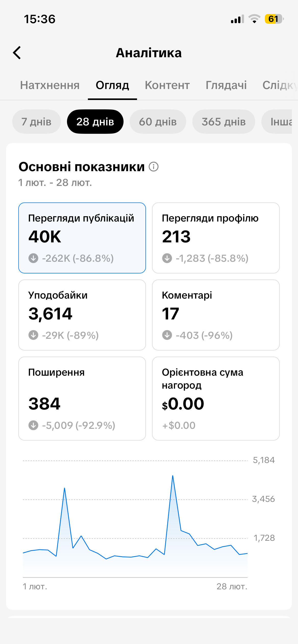The height and width of the screenshot is (644, 298).
Task: Select the 365 днів period filter
Action: coord(224,122)
